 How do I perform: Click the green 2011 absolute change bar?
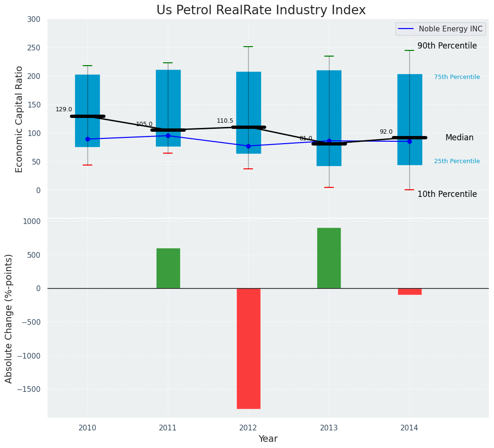click(168, 268)
